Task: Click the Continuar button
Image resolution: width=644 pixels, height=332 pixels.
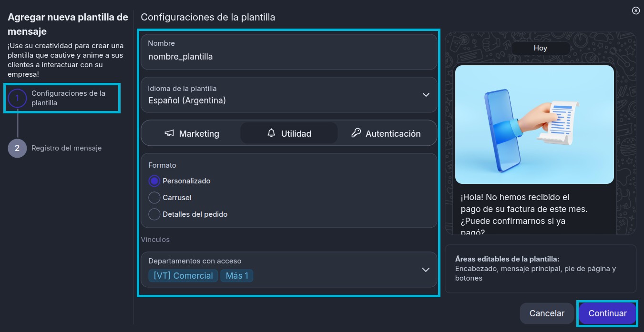Action: tap(607, 313)
